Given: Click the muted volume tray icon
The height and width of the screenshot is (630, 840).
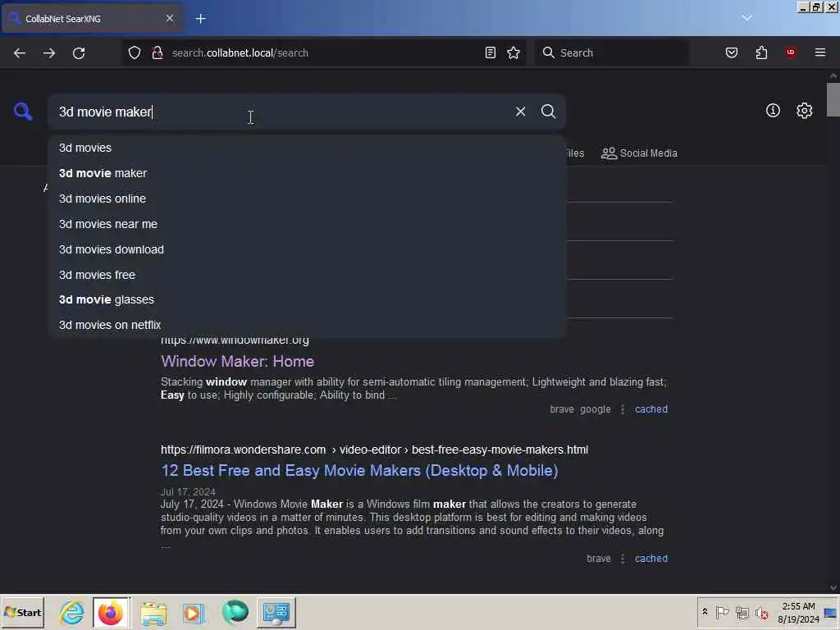Looking at the screenshot, I should tap(761, 612).
